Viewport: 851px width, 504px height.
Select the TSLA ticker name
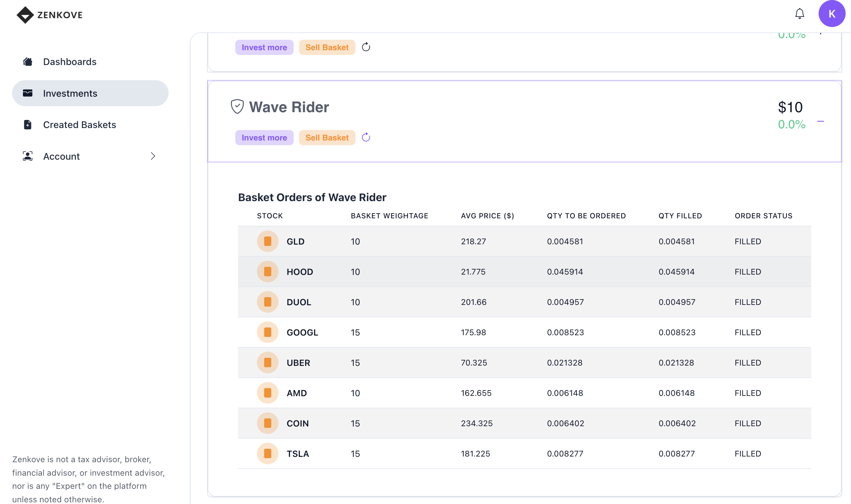(x=298, y=453)
